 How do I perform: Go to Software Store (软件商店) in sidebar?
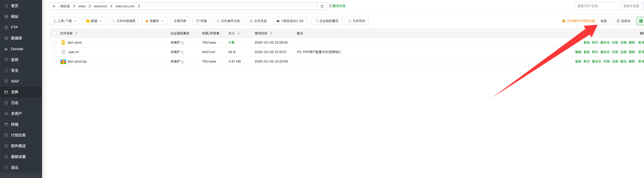tap(18, 146)
